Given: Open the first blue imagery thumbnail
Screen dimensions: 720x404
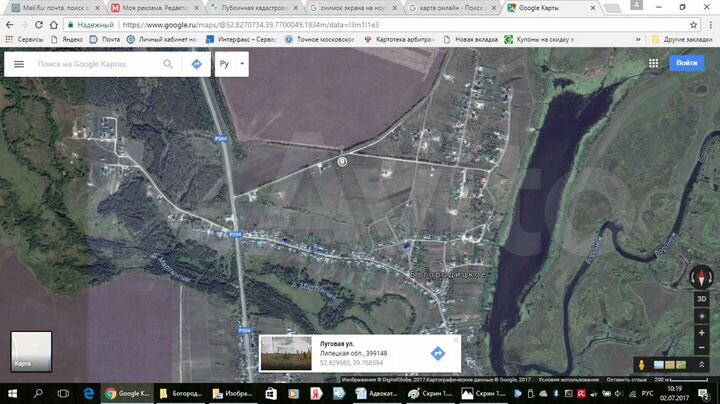Looking at the screenshot, I should pyautogui.click(x=658, y=365).
